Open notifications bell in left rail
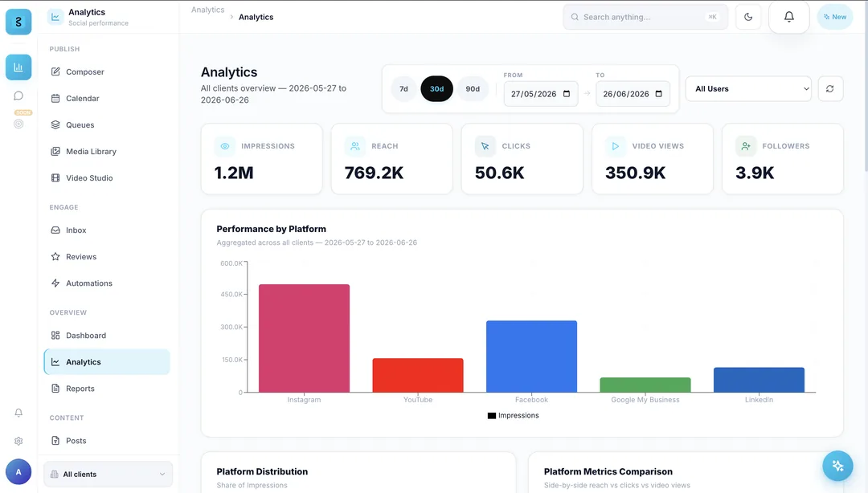The image size is (868, 493). click(x=18, y=413)
